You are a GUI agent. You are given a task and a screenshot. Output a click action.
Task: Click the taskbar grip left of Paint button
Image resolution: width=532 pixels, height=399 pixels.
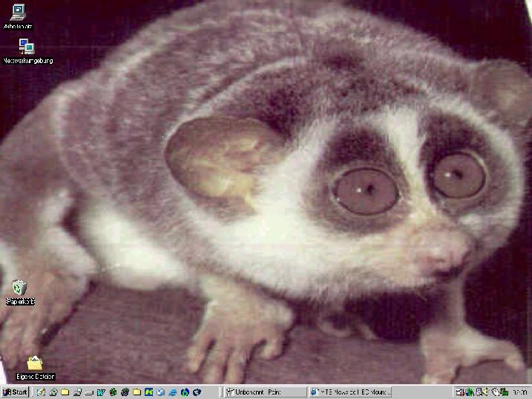223,392
